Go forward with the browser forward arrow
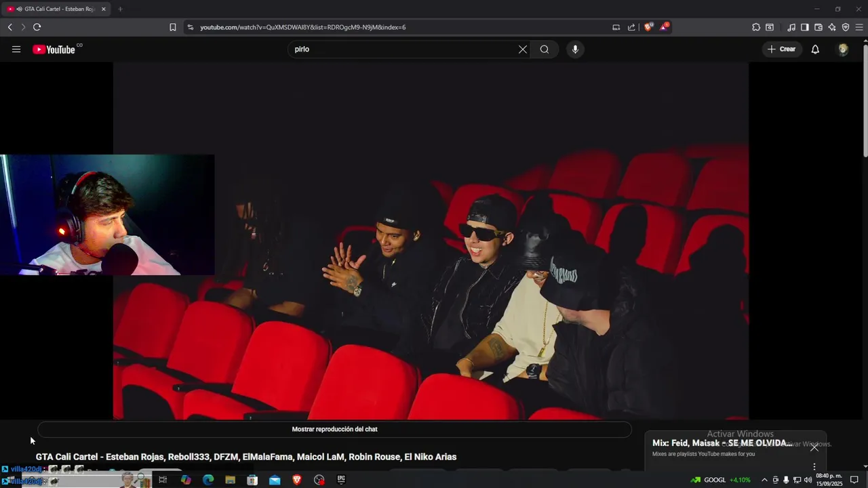The image size is (868, 488). tap(22, 27)
